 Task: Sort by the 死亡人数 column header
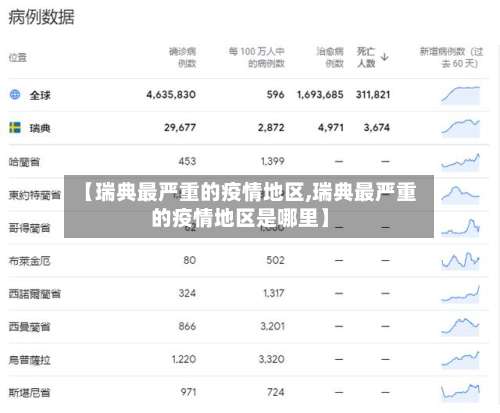[x=366, y=57]
